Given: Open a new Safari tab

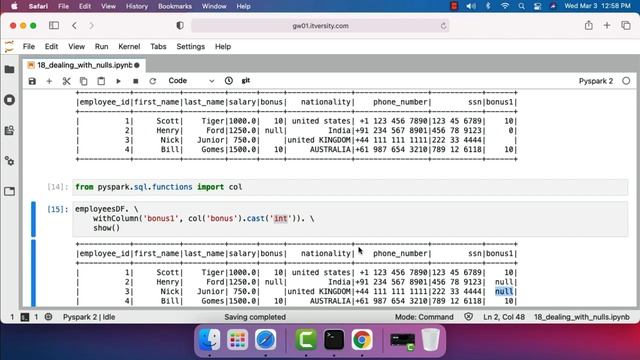Looking at the screenshot, I should (607, 25).
